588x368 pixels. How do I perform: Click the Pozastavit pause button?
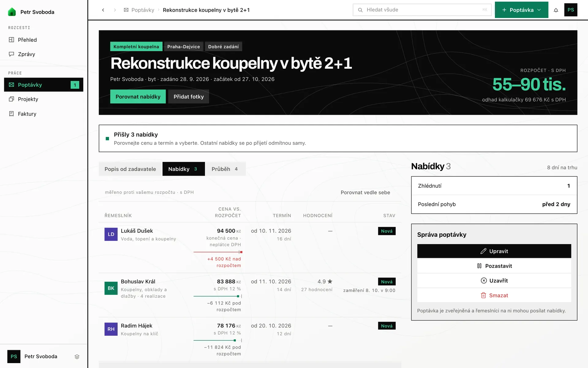coord(494,266)
